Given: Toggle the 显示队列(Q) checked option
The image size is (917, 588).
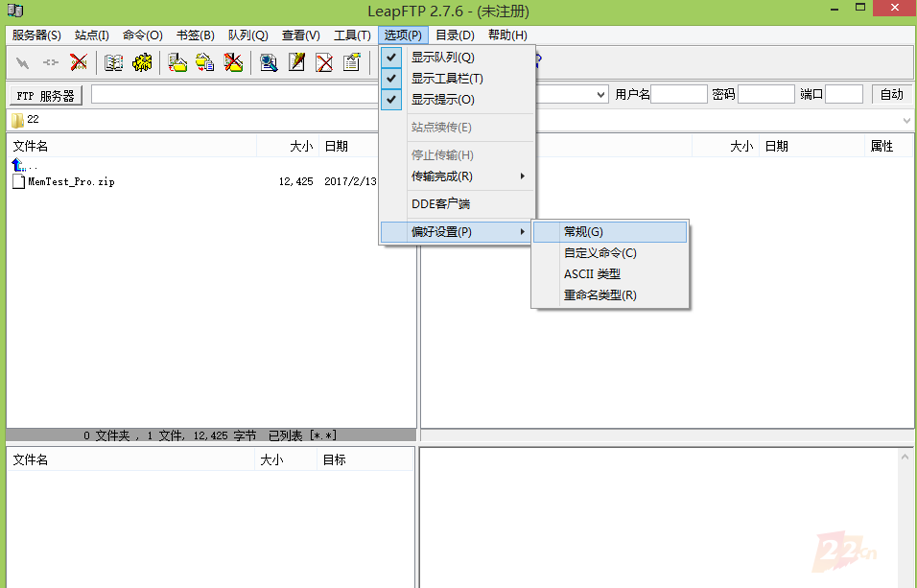Looking at the screenshot, I should [x=457, y=58].
